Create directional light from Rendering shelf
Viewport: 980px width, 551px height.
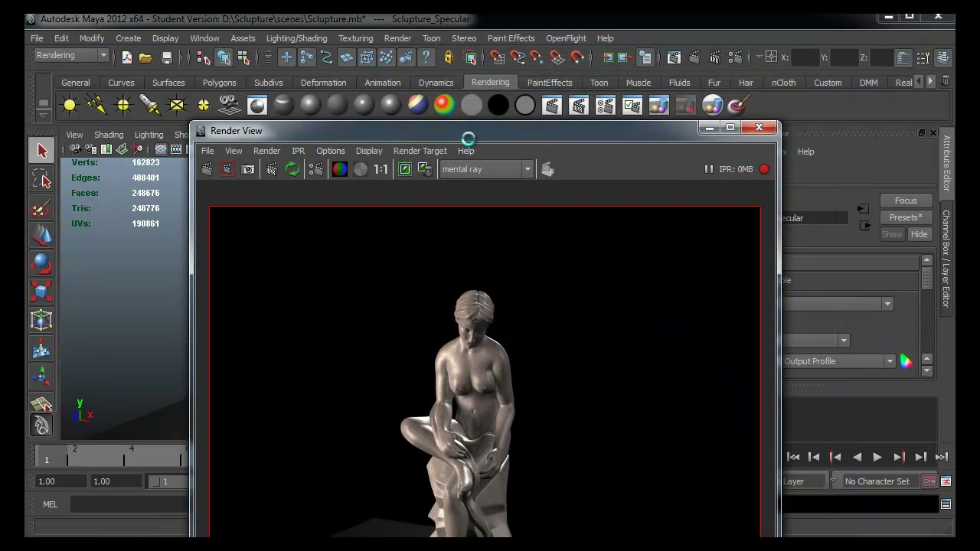click(96, 105)
